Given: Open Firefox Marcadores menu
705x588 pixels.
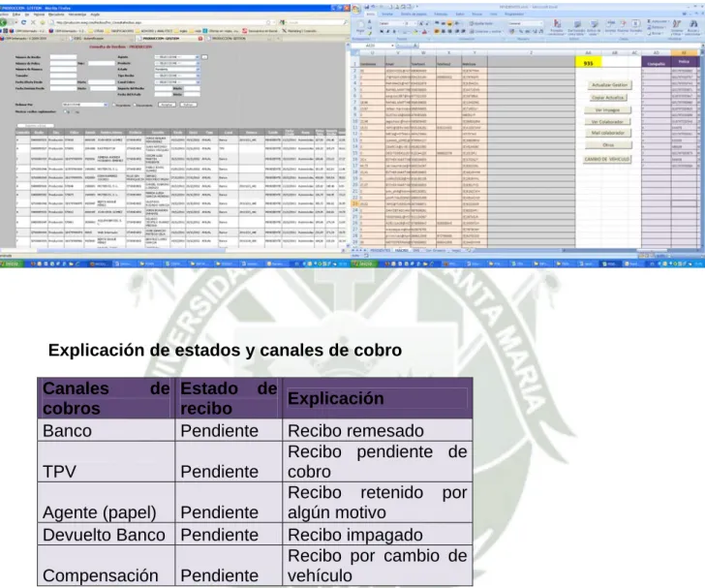Looking at the screenshot, I should click(x=56, y=15).
